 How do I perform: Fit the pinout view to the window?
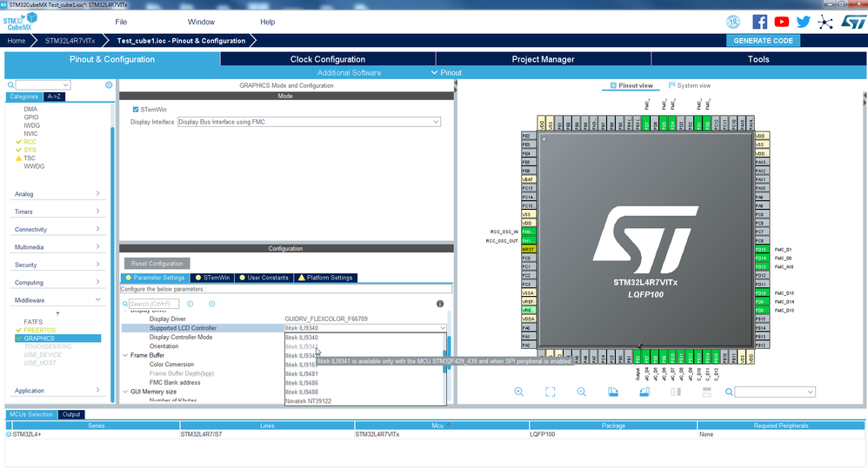(551, 392)
